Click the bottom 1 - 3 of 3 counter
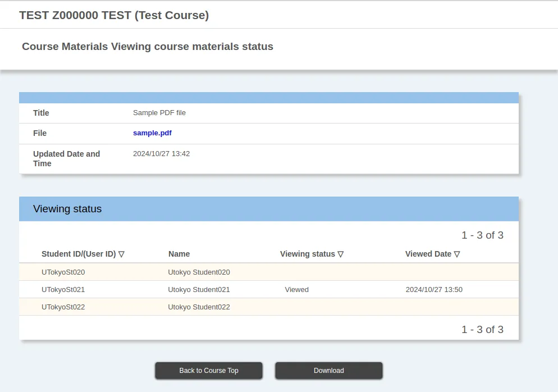Screen dimensions: 558x392 click(x=482, y=330)
